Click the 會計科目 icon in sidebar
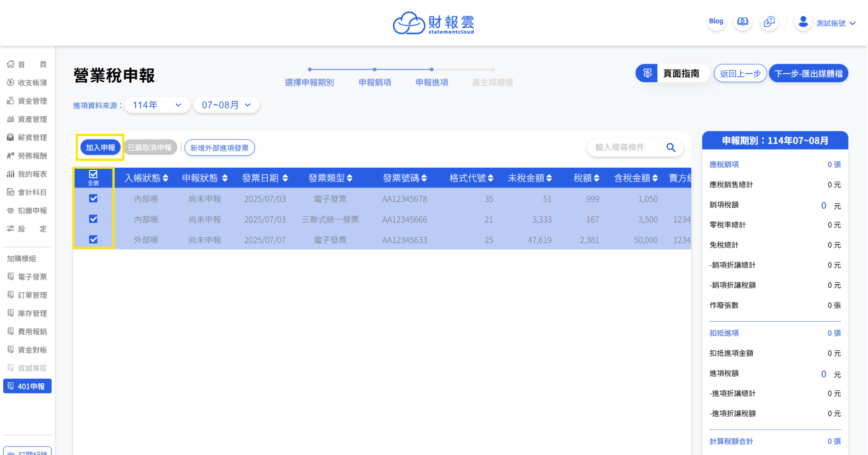This screenshot has height=455, width=868. tap(10, 192)
